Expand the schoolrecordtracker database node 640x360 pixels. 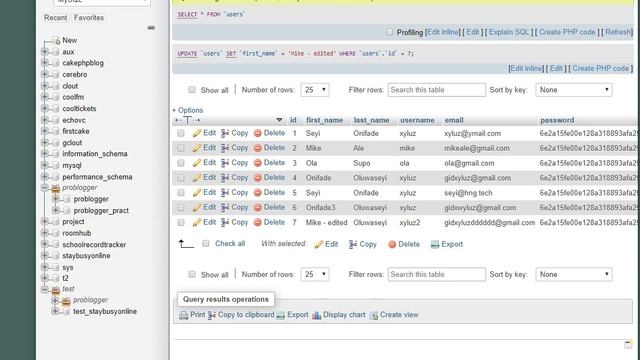pyautogui.click(x=44, y=244)
